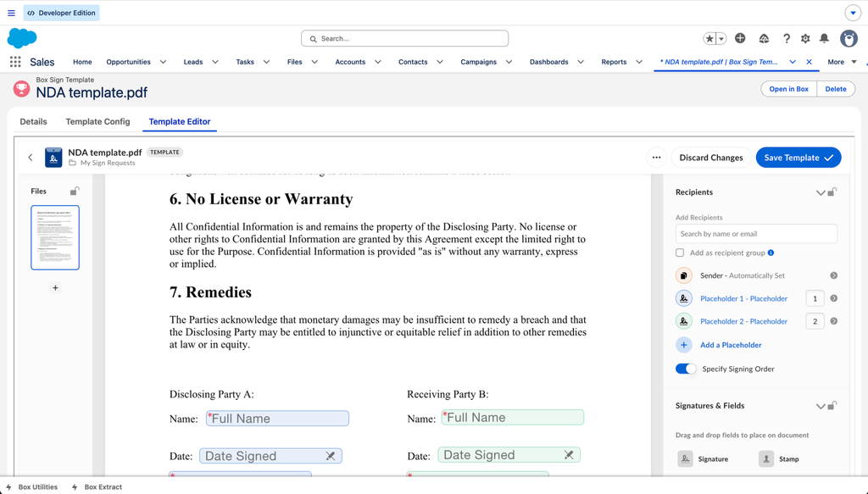Image resolution: width=868 pixels, height=494 pixels.
Task: Expand the Files nav dropdown
Action: click(314, 62)
